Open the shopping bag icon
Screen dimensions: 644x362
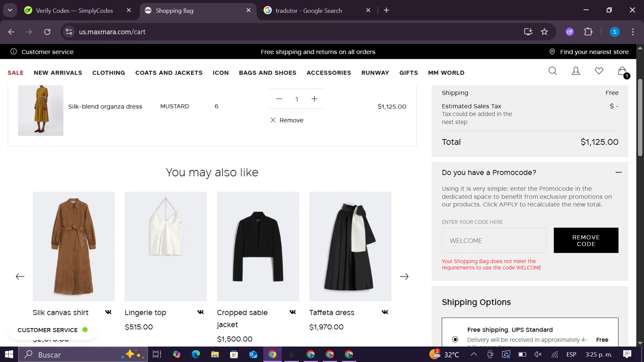tap(622, 72)
